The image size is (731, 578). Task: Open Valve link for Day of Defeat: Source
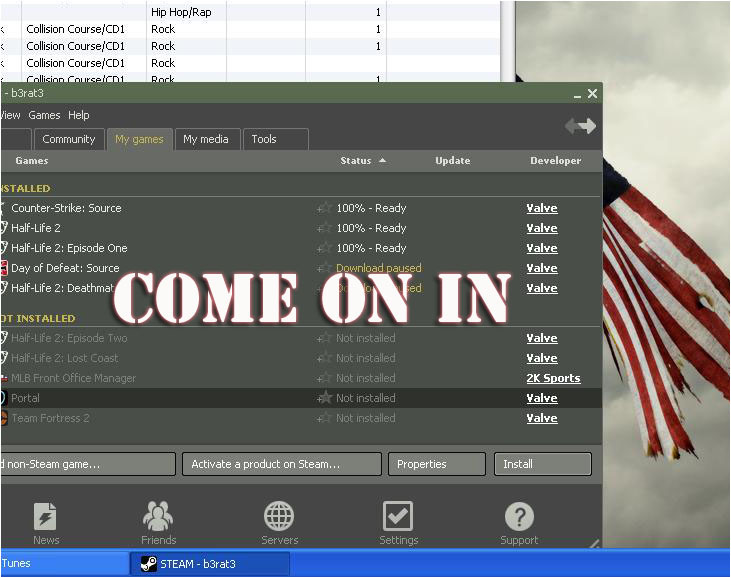542,268
